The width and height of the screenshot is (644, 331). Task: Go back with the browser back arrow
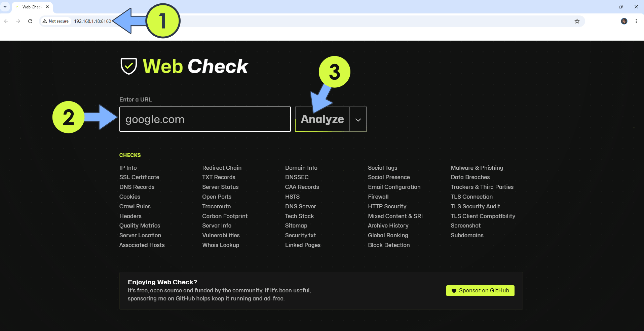[6, 21]
